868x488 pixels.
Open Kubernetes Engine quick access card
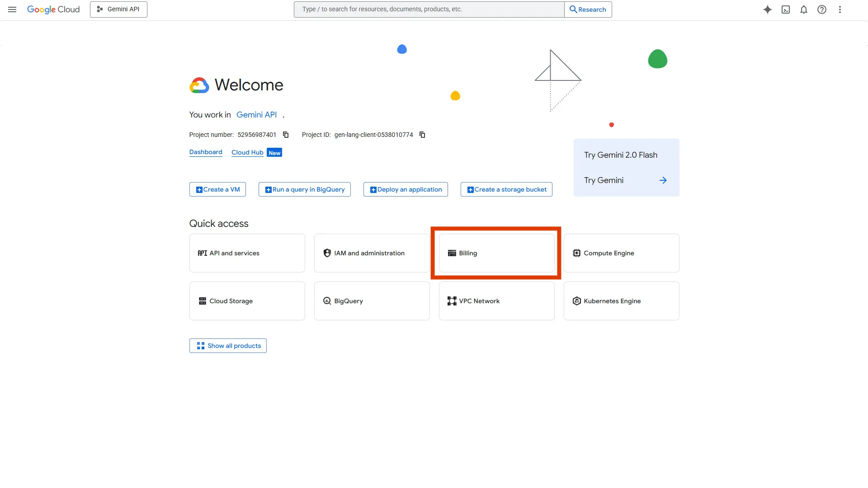(622, 301)
